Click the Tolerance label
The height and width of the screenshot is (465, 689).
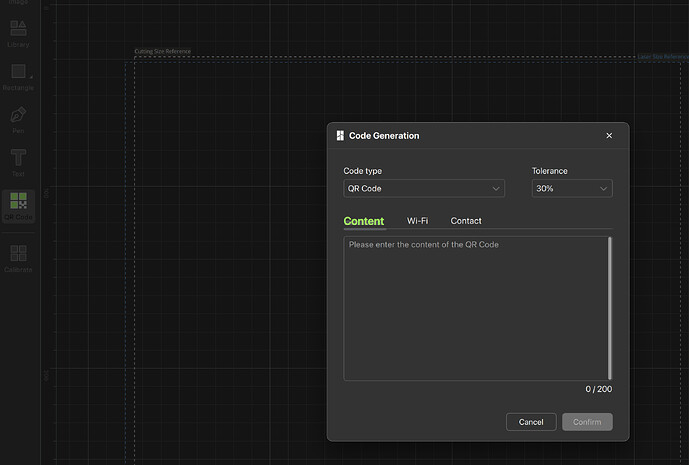550,171
